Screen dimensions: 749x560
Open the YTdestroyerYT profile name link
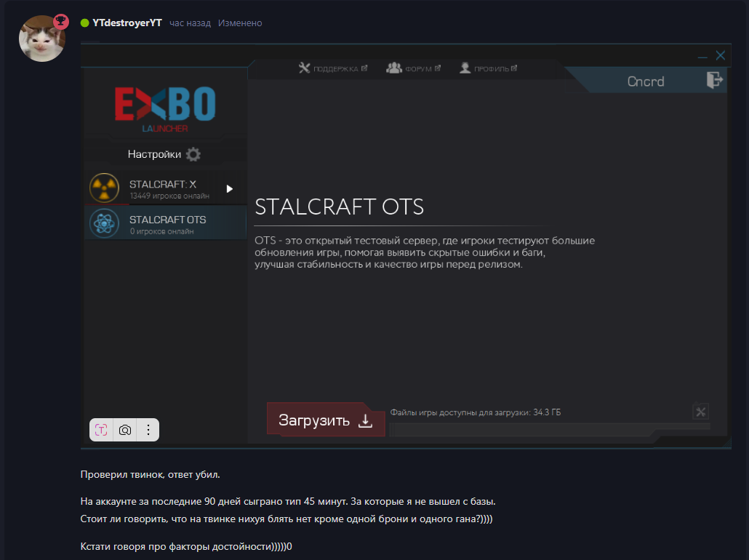point(127,23)
